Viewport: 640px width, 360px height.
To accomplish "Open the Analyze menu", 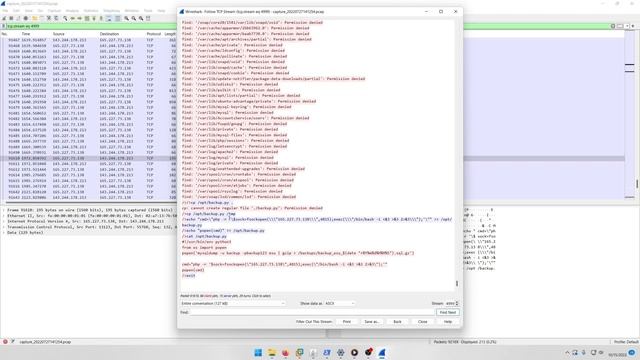I will click(x=72, y=11).
